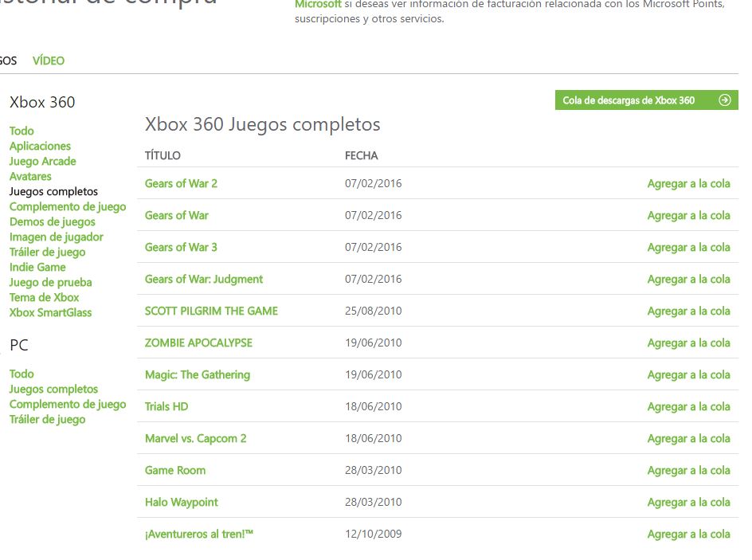Add Gears of War 2 to queue
This screenshot has width=752, height=560.
coord(689,184)
